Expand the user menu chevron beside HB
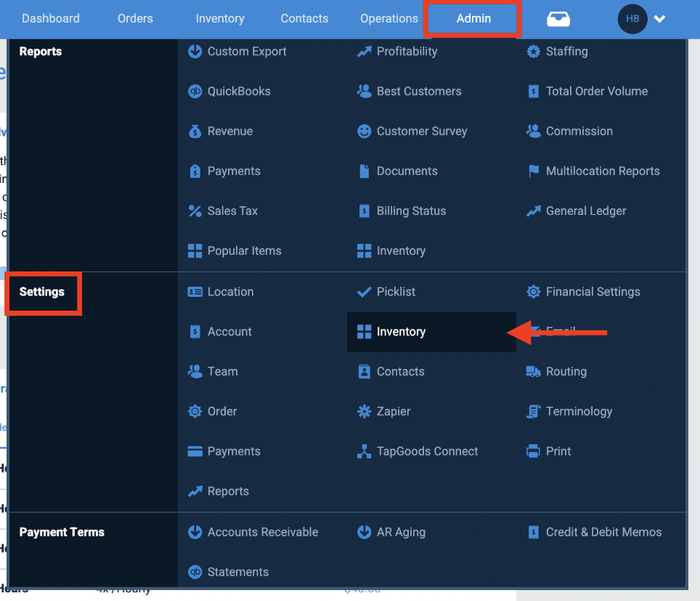The width and height of the screenshot is (700, 601). 659,19
